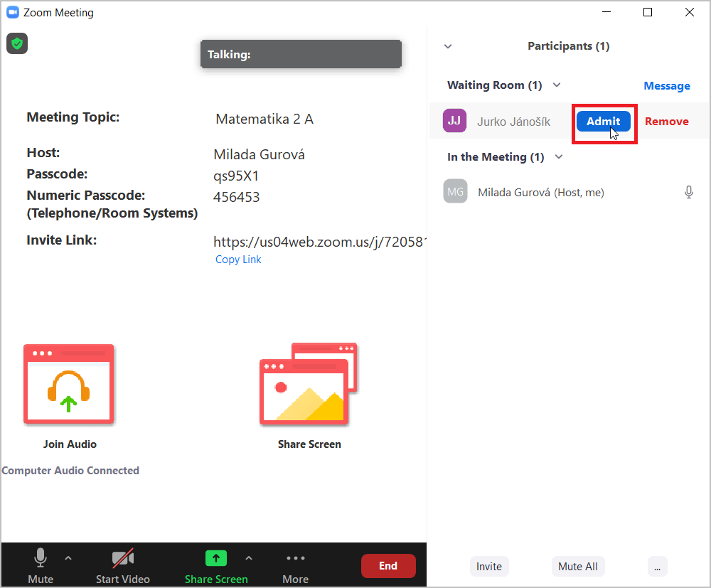This screenshot has height=588, width=711.
Task: Select Milada Gurová (Host, me) row
Action: pyautogui.click(x=569, y=192)
